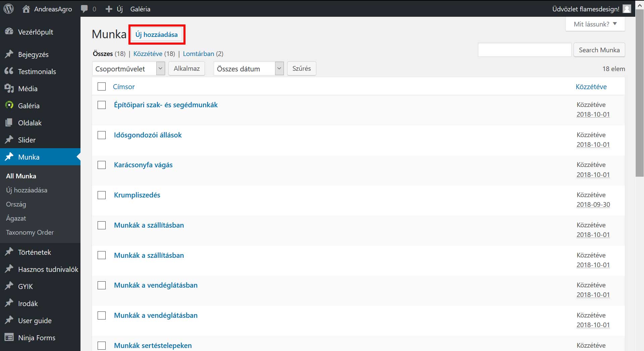
Task: Sort by the Közzétéve column header
Action: [591, 86]
